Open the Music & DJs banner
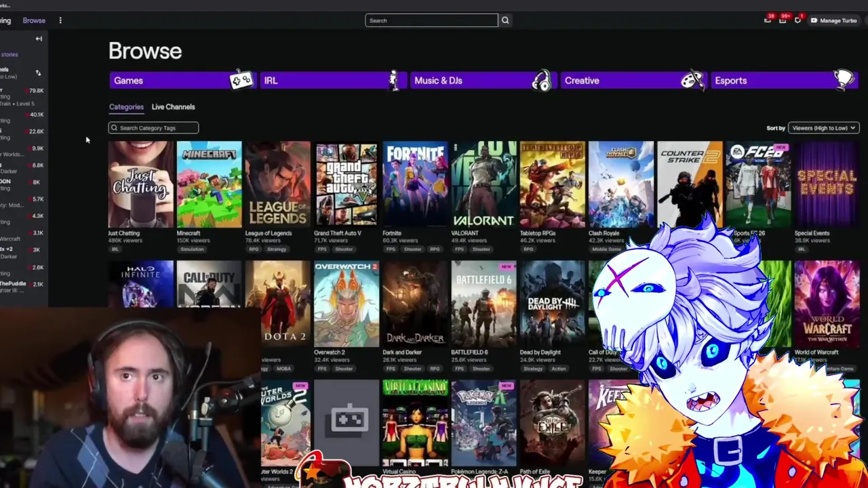 [x=483, y=80]
